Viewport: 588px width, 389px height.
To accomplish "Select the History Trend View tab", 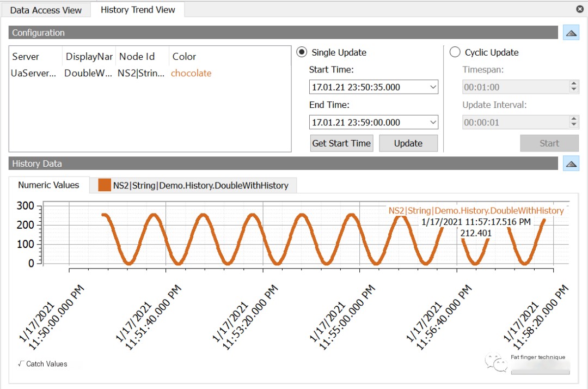I will [138, 10].
